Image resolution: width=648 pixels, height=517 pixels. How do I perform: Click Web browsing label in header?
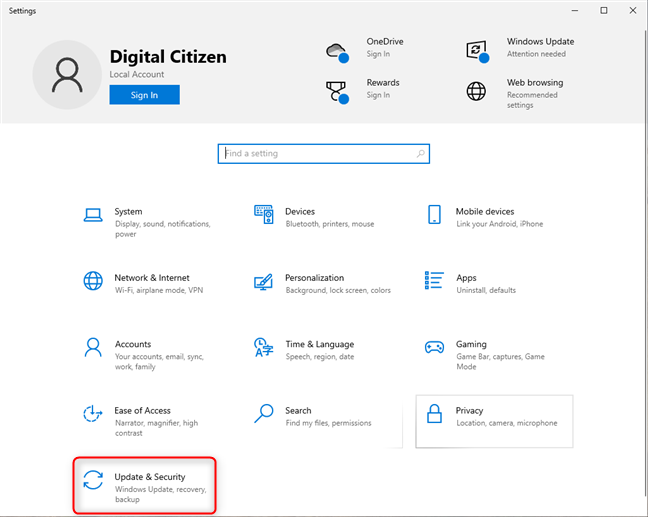[535, 83]
